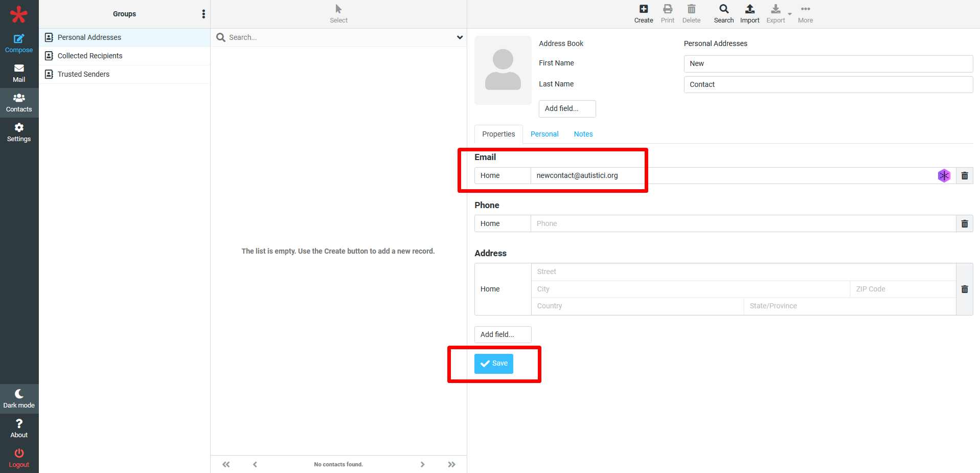
Task: Select the Collected Recipients address book
Action: click(90, 56)
